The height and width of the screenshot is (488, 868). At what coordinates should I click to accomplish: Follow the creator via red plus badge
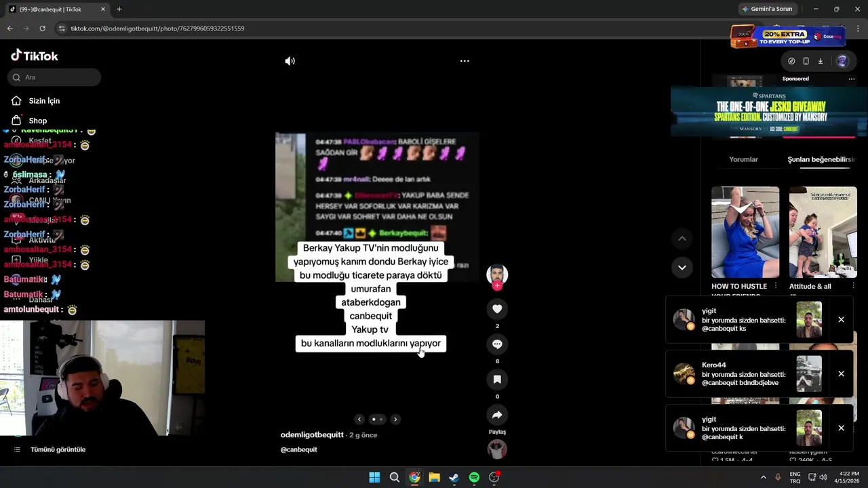click(x=497, y=286)
